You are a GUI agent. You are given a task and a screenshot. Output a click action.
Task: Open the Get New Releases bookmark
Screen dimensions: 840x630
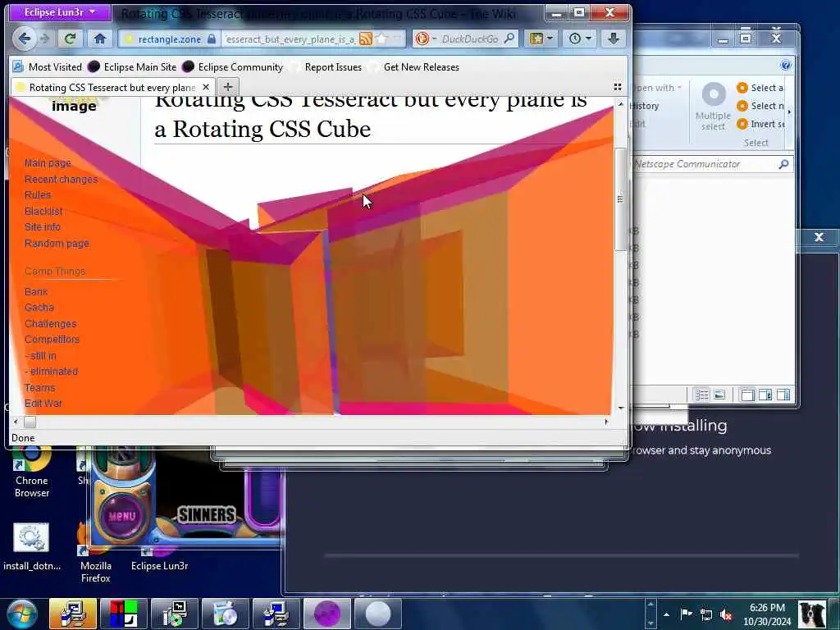click(x=414, y=67)
